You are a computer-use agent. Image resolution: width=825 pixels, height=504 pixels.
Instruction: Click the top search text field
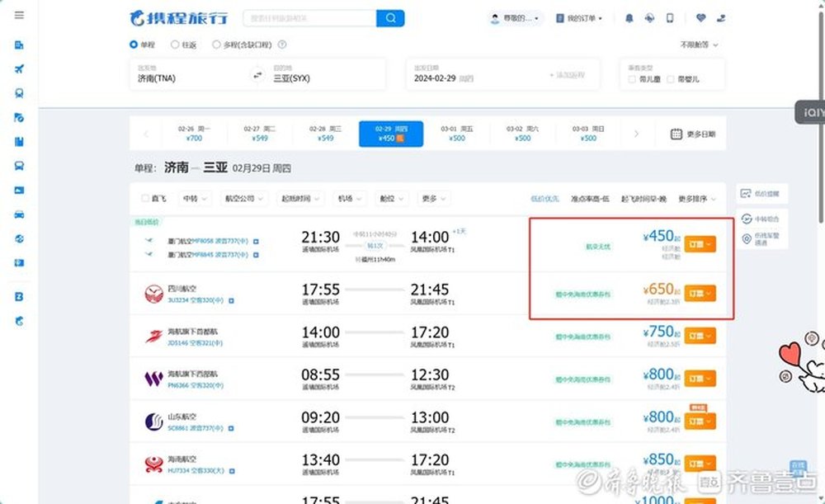tap(310, 18)
